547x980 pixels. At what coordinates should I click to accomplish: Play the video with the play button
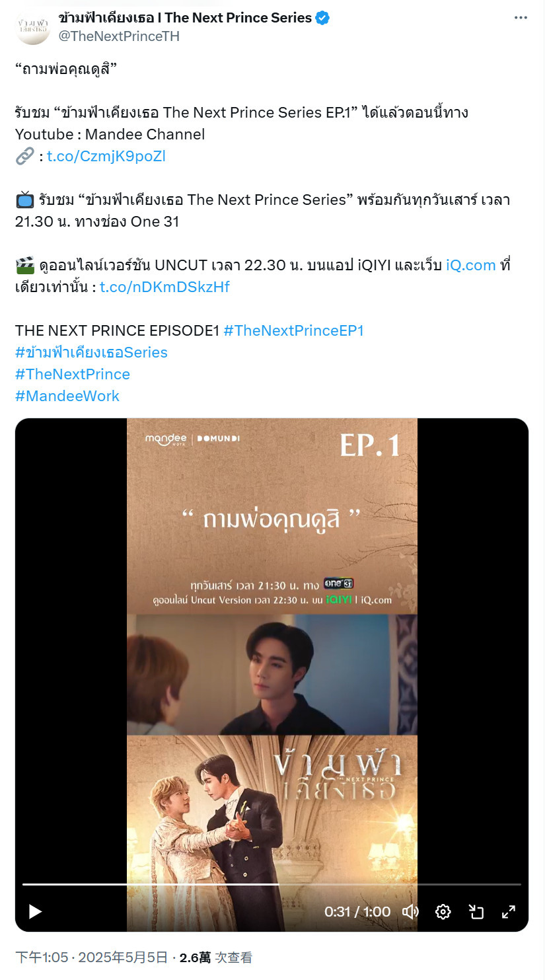coord(34,911)
